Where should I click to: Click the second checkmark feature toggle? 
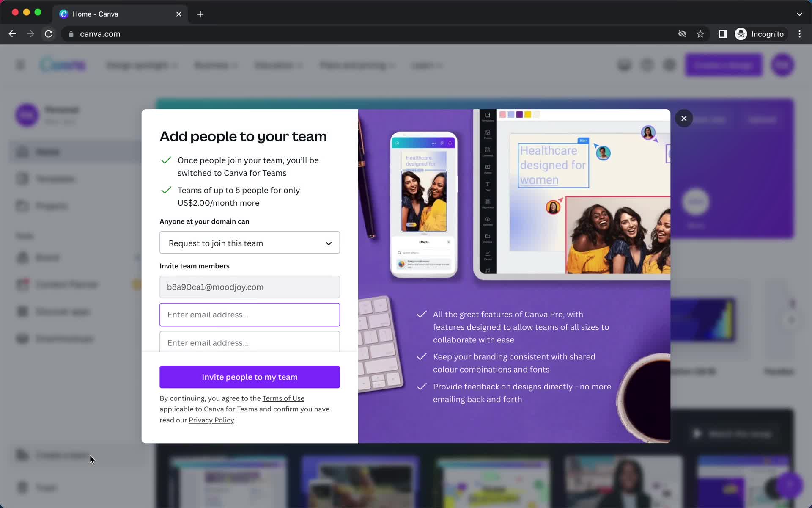(x=167, y=190)
